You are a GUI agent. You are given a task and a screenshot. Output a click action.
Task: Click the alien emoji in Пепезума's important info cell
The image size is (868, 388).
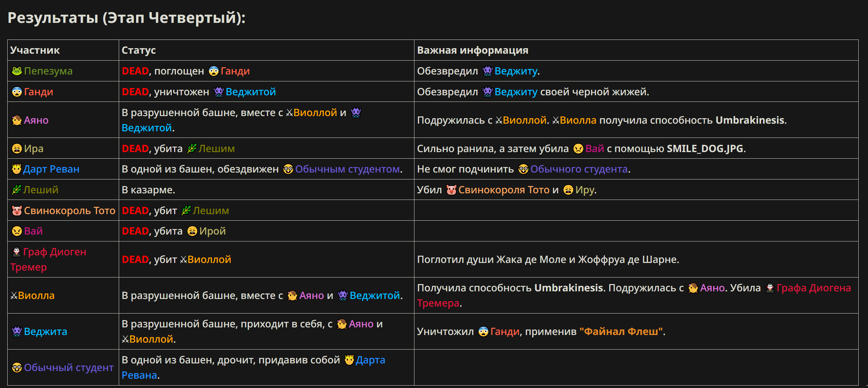click(x=487, y=71)
